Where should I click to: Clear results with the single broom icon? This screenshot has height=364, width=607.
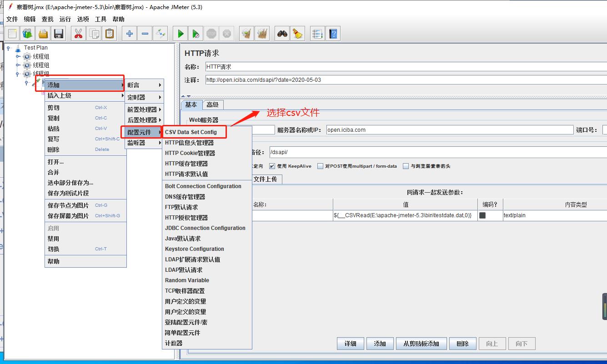coord(247,34)
